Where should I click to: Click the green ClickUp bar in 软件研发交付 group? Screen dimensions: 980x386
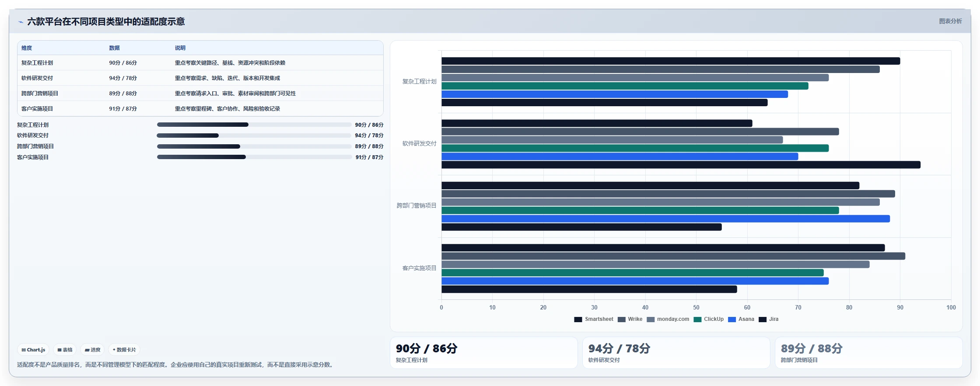(x=635, y=148)
